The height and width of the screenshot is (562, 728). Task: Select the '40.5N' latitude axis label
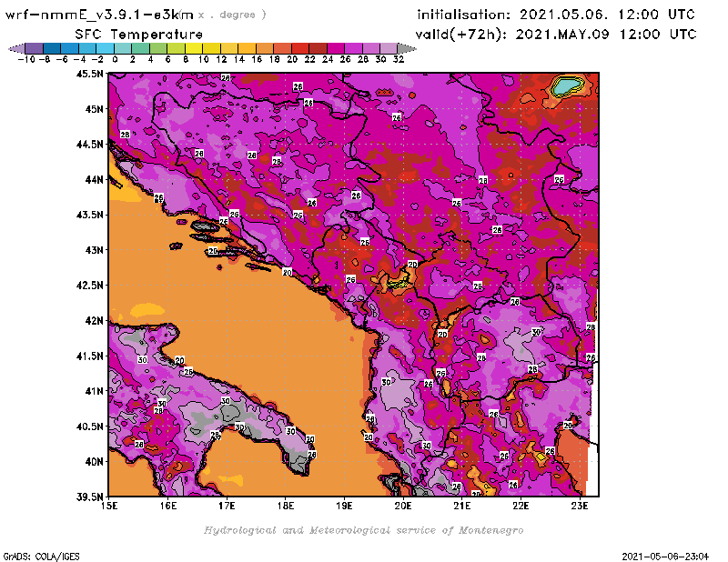(x=89, y=427)
